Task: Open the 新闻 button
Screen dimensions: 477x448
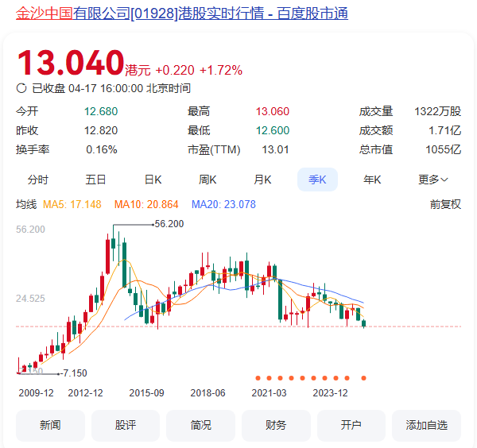Action: [x=50, y=425]
